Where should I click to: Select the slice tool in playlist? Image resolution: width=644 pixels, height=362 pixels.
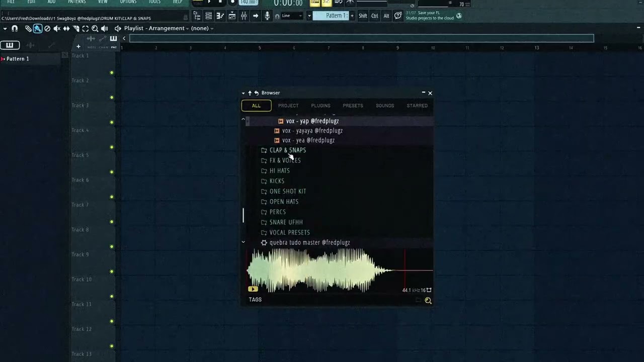click(76, 29)
